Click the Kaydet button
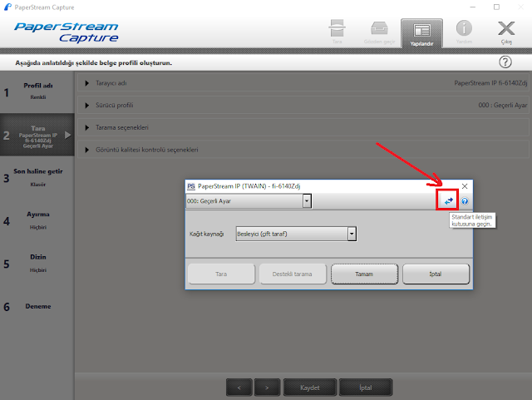This screenshot has width=532, height=400. click(x=310, y=388)
